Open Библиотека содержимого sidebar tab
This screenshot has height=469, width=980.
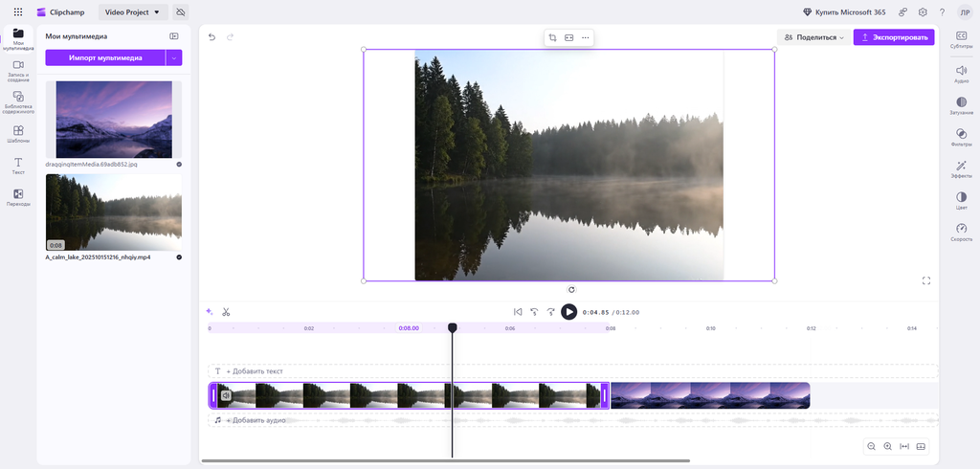pos(18,102)
